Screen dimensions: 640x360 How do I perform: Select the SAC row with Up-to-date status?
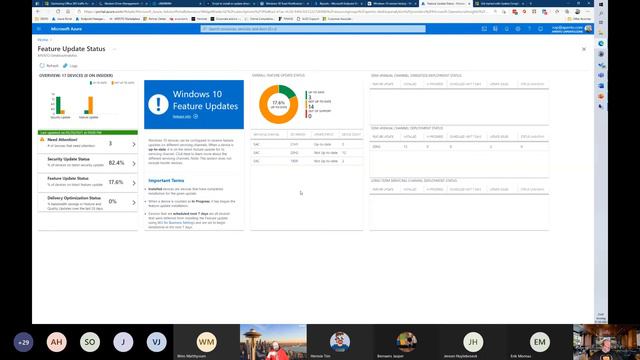pyautogui.click(x=307, y=144)
